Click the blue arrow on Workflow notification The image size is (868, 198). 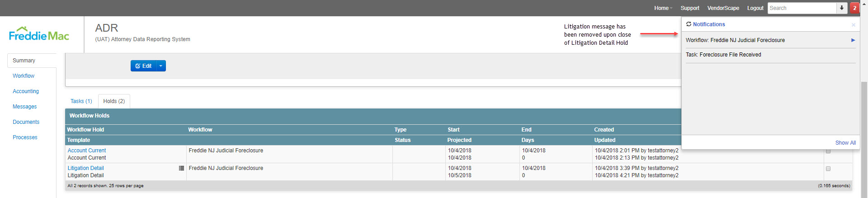(x=853, y=40)
